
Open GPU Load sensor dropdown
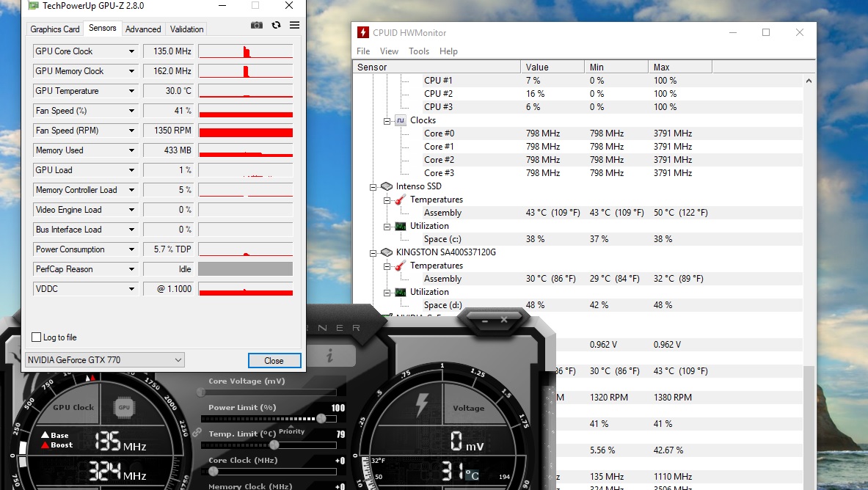click(132, 170)
